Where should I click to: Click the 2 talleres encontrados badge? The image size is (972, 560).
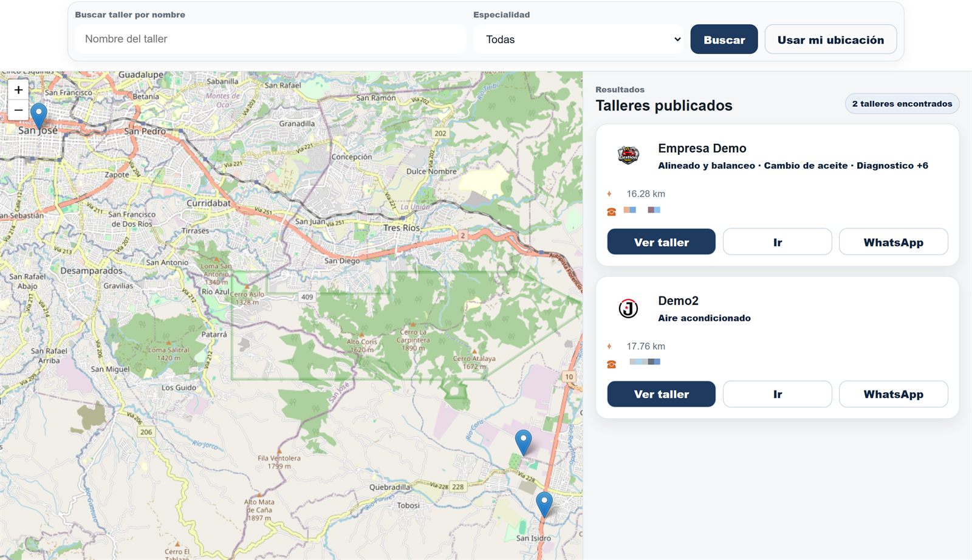902,104
